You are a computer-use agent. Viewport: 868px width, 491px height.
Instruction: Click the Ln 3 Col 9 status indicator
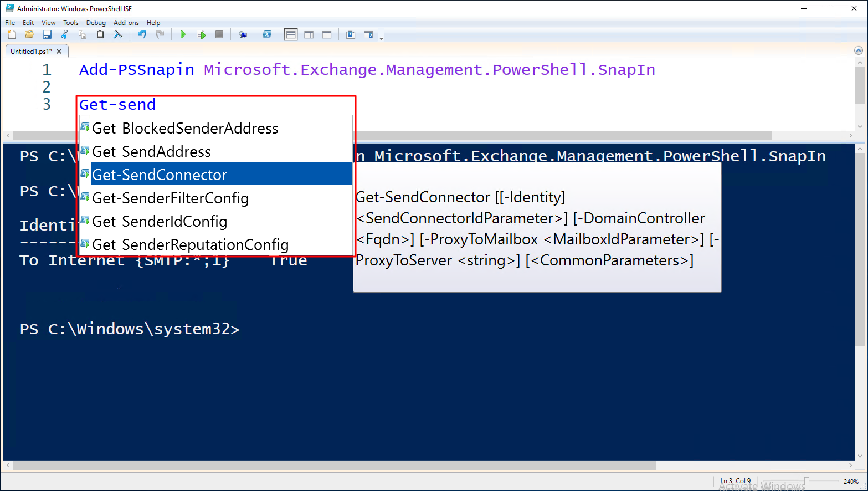(736, 481)
